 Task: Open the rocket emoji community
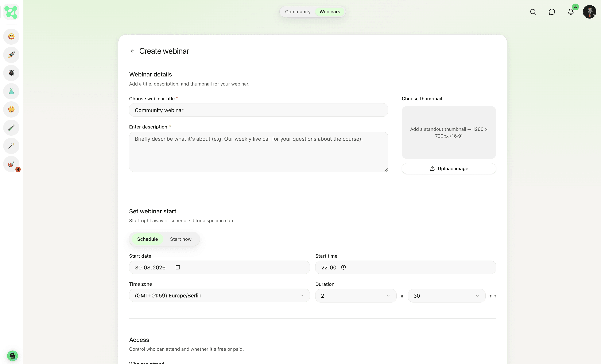pyautogui.click(x=11, y=55)
